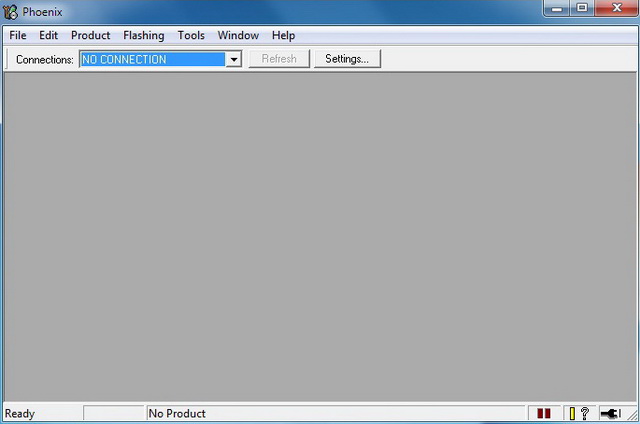Screen dimensions: 640x424
Task: Click the 'No Product' status bar text
Action: (x=177, y=413)
